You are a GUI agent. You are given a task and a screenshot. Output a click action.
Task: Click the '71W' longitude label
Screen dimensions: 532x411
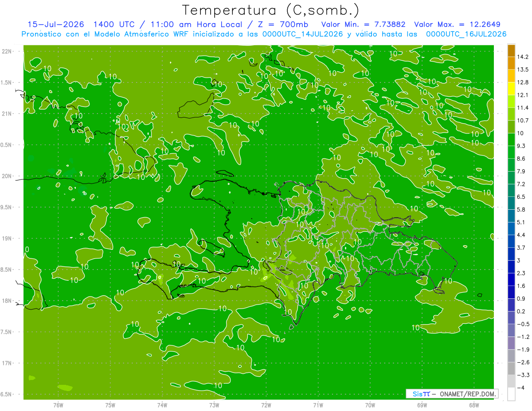click(x=318, y=405)
